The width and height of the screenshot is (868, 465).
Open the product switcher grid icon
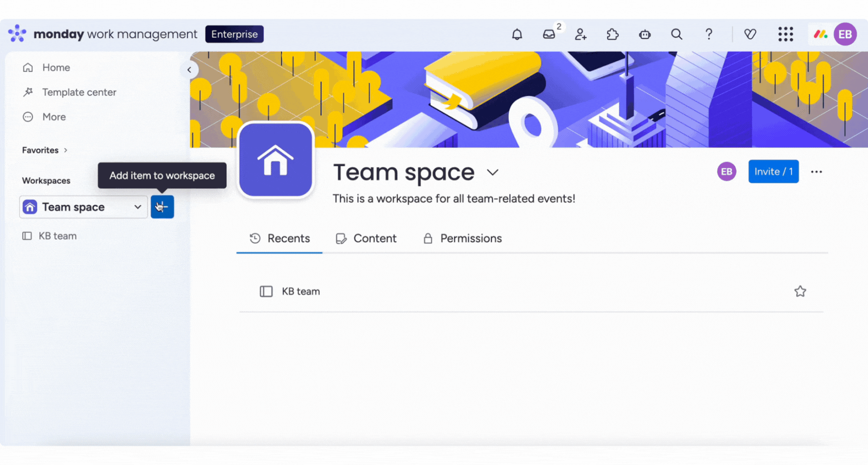click(785, 34)
